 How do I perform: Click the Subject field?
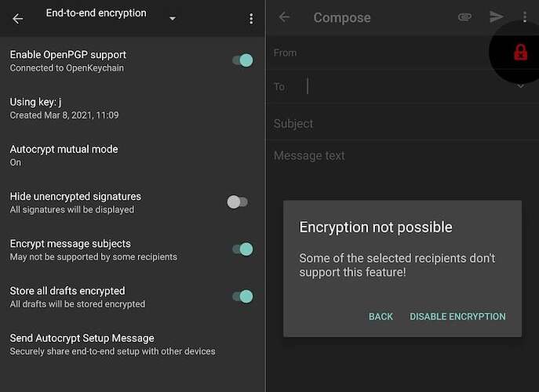coord(402,124)
